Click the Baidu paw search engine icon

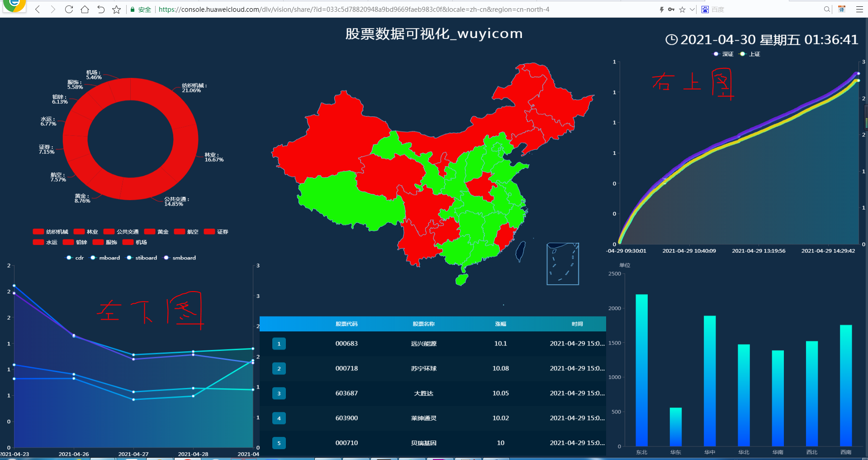click(705, 10)
